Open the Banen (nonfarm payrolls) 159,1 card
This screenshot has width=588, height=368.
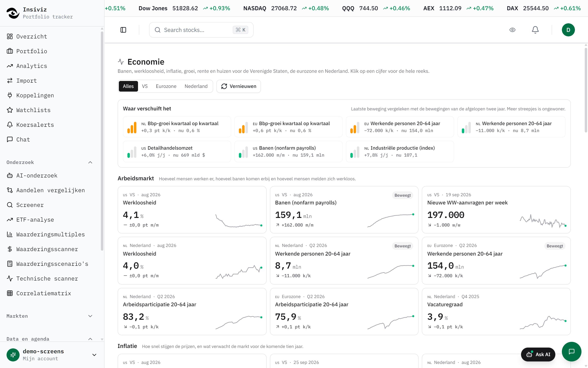(344, 210)
